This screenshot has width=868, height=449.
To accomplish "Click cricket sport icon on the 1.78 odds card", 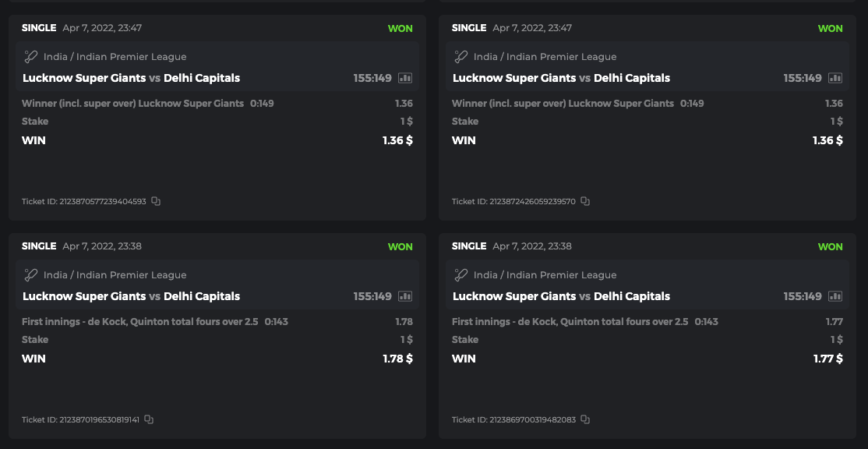I will [x=31, y=275].
